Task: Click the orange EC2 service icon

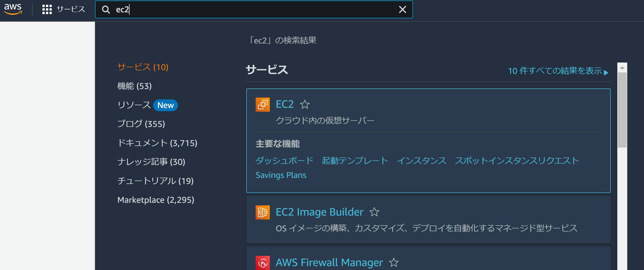Action: point(262,105)
